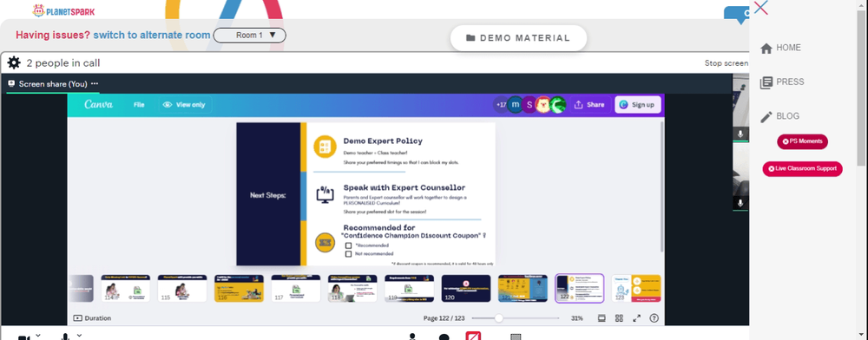
Task: Open Canva grid view icon
Action: 620,318
